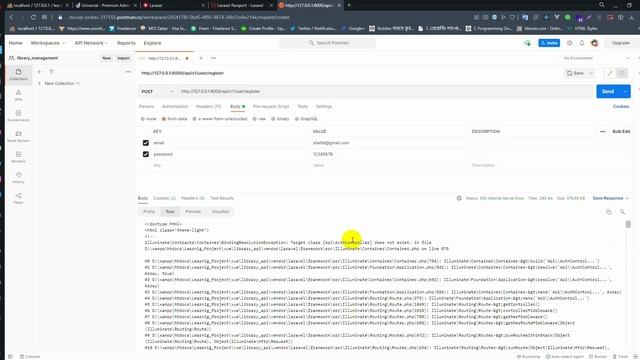Switch response view to Preview
Screen dimensions: 640x360
coord(193,211)
